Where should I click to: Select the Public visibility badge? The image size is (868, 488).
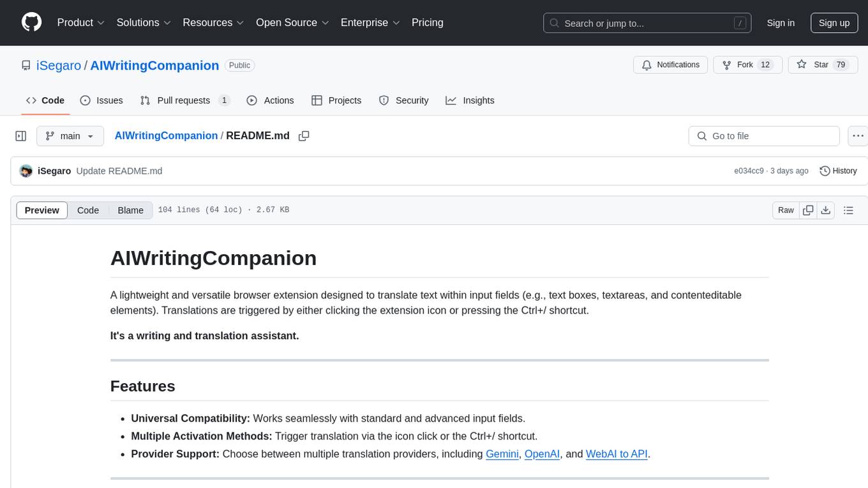239,65
